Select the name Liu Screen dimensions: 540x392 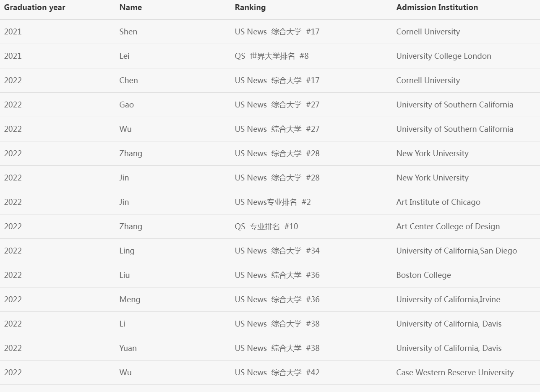tap(125, 275)
